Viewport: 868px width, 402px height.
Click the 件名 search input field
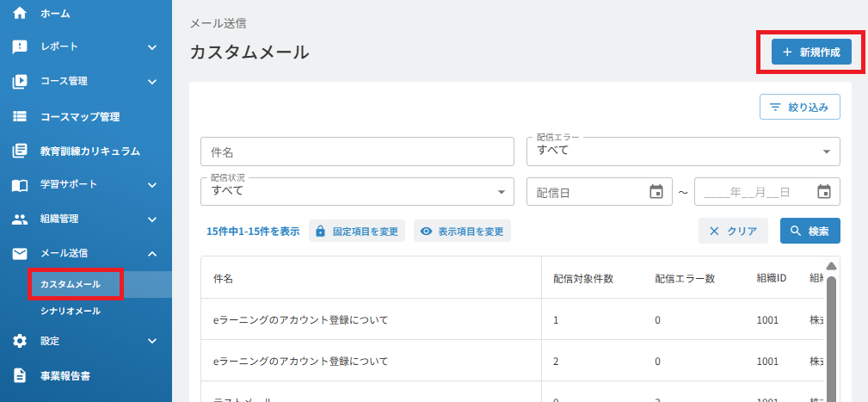(358, 152)
